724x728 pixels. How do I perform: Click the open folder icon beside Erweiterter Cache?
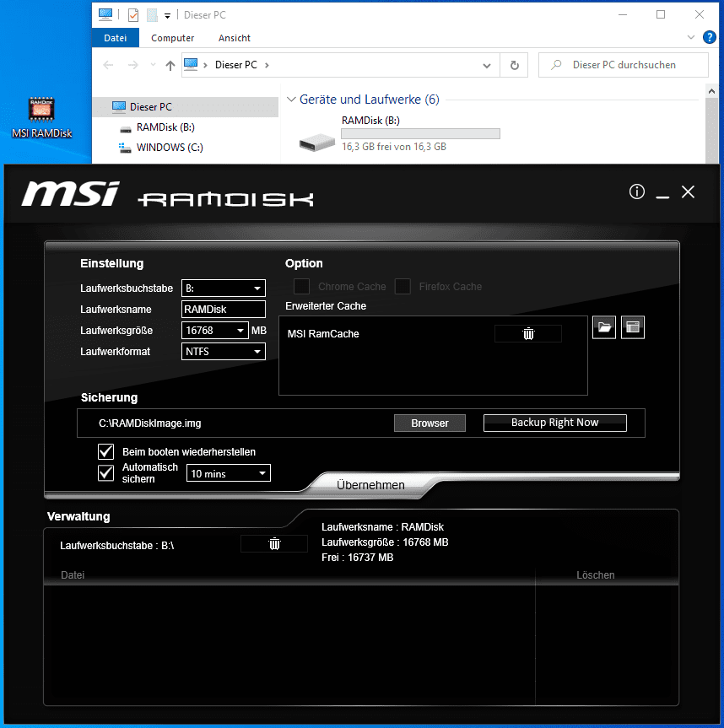(603, 327)
